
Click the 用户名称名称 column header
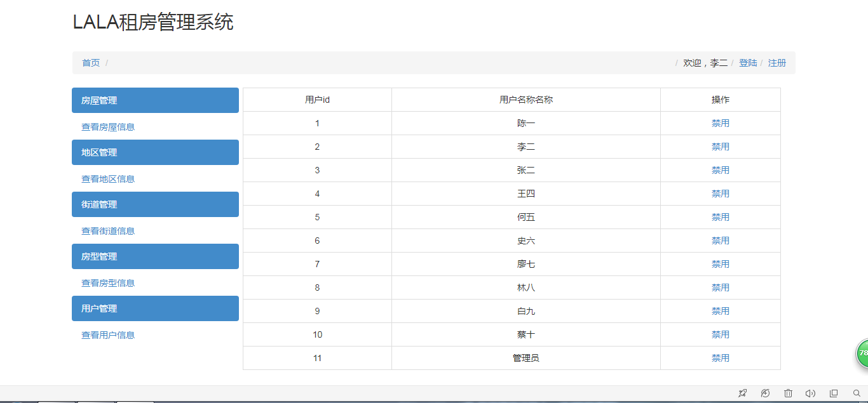point(526,100)
